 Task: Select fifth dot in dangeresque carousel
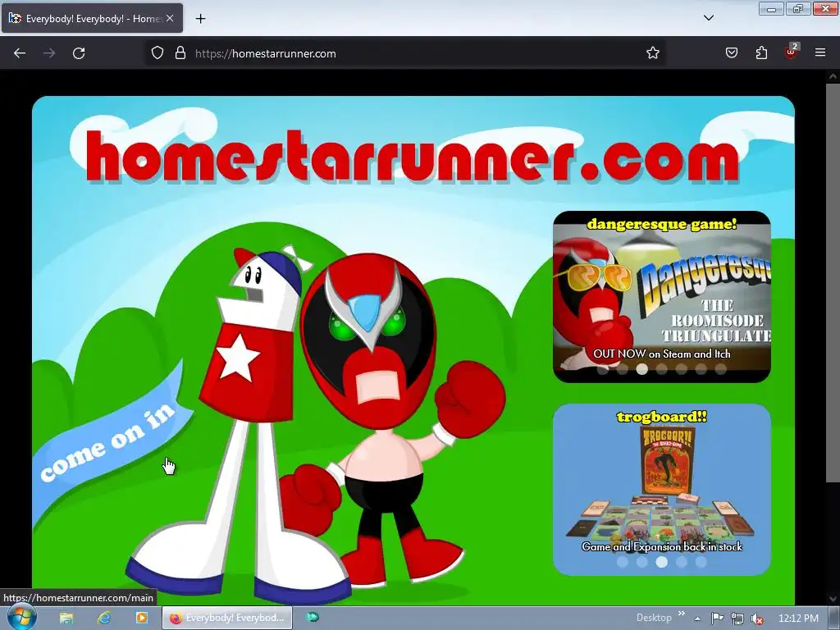click(682, 368)
